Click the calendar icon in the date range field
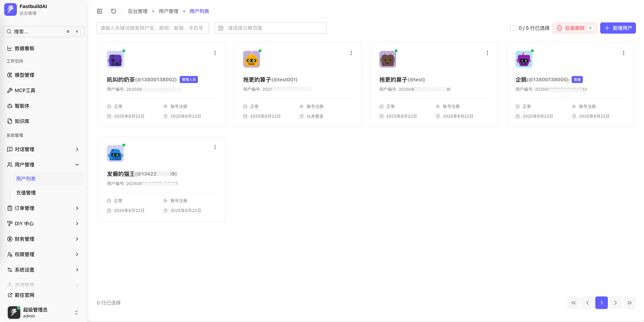This screenshot has height=322, width=644. (221, 28)
